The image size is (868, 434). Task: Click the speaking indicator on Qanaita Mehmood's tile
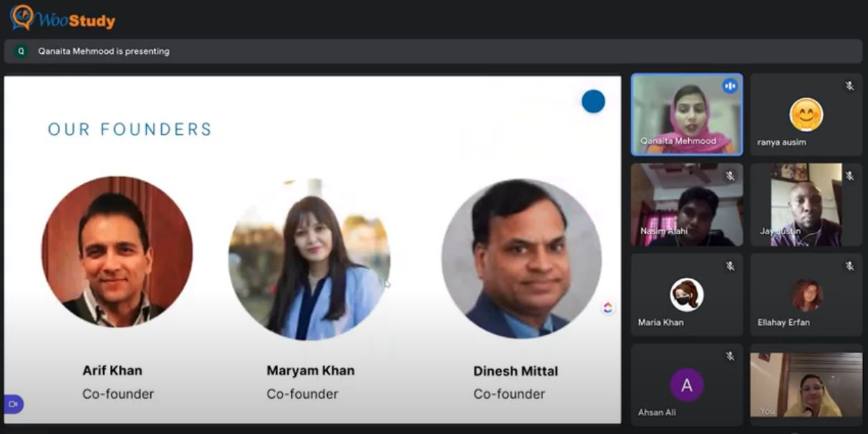click(x=729, y=86)
